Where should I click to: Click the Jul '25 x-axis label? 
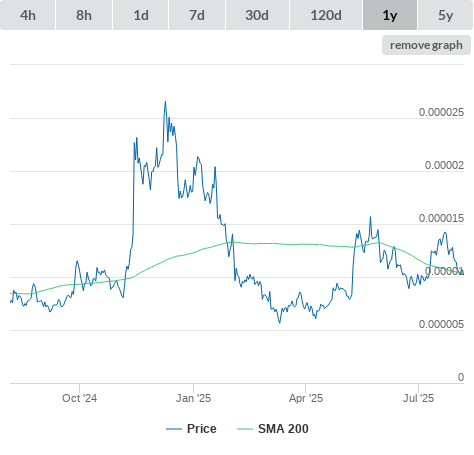click(418, 398)
